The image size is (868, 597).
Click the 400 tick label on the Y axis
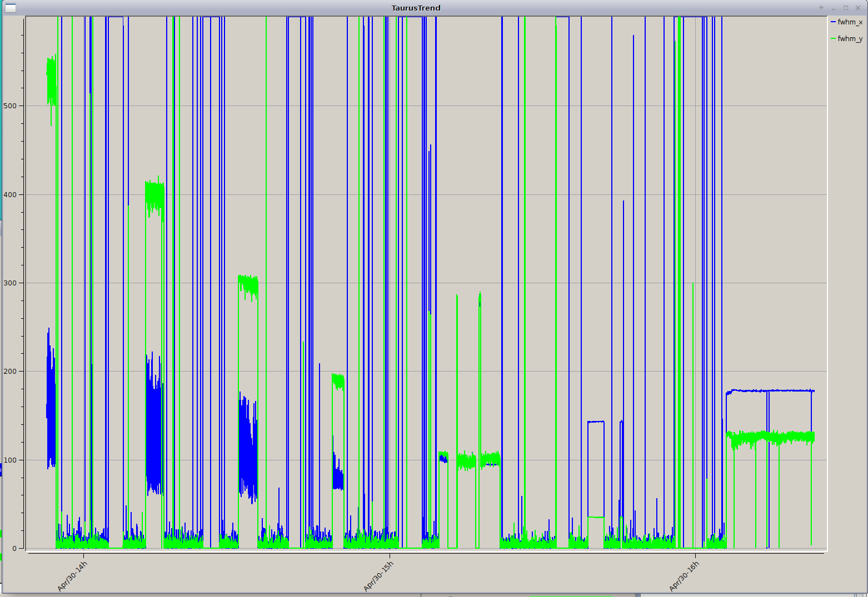click(10, 194)
